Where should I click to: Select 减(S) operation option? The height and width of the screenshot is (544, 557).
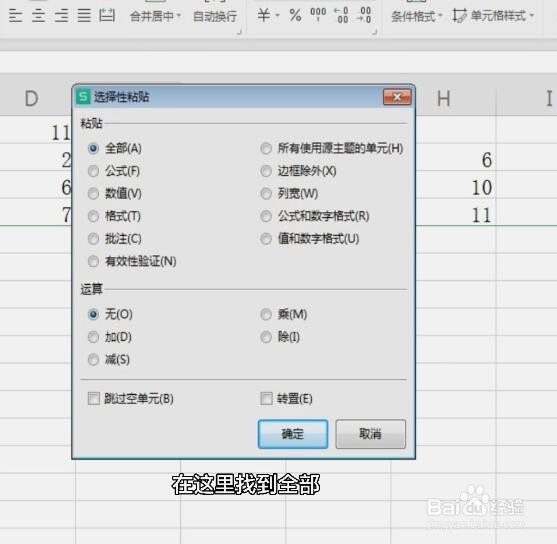pos(109,360)
